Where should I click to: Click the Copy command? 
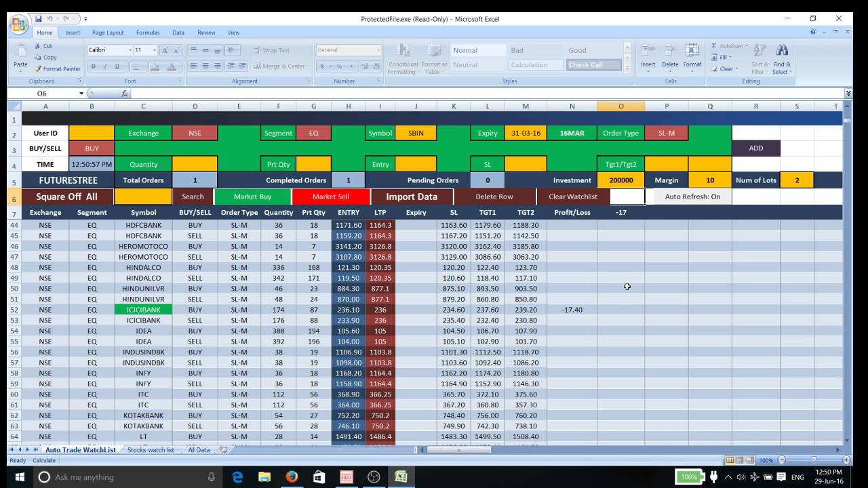click(x=45, y=58)
